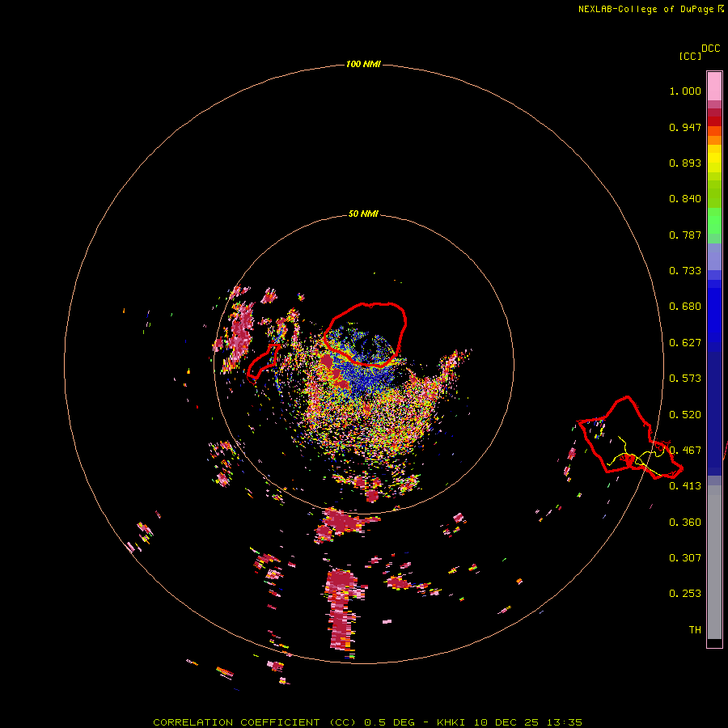Screen dimensions: 728x728
Task: Select the 0.467 legend value
Action: (x=685, y=451)
